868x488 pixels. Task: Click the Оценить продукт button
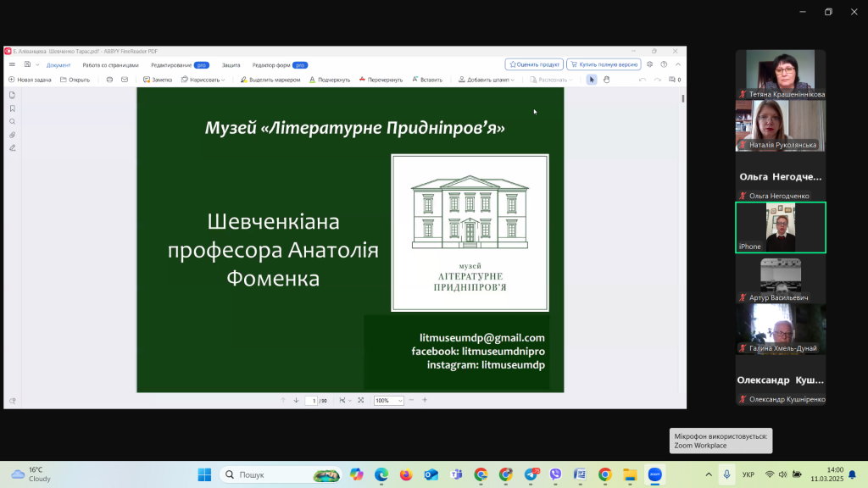(x=534, y=64)
